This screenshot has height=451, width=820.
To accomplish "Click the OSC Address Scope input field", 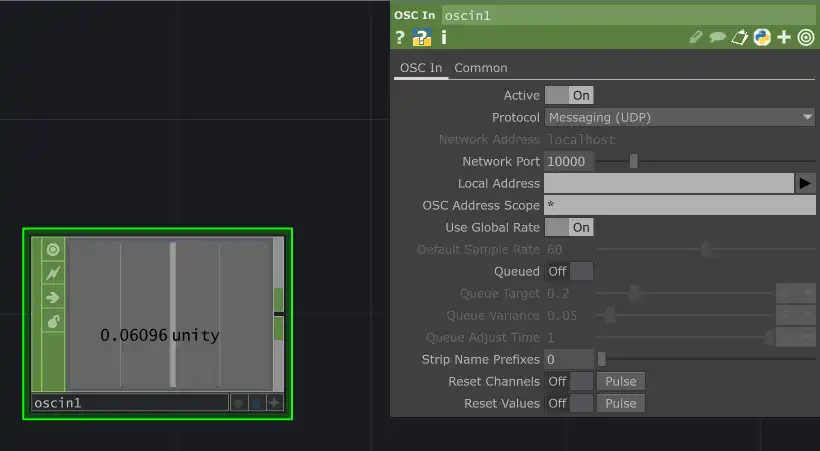I will coord(680,206).
